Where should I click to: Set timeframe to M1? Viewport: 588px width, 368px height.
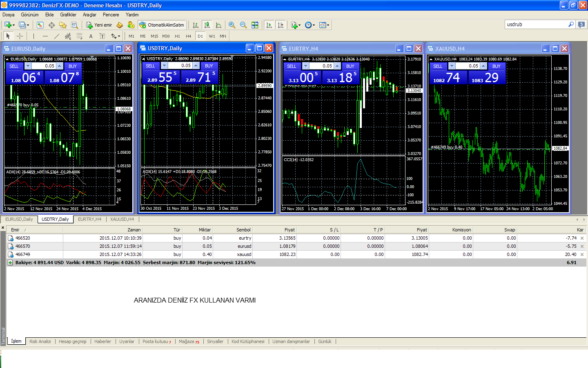[131, 36]
